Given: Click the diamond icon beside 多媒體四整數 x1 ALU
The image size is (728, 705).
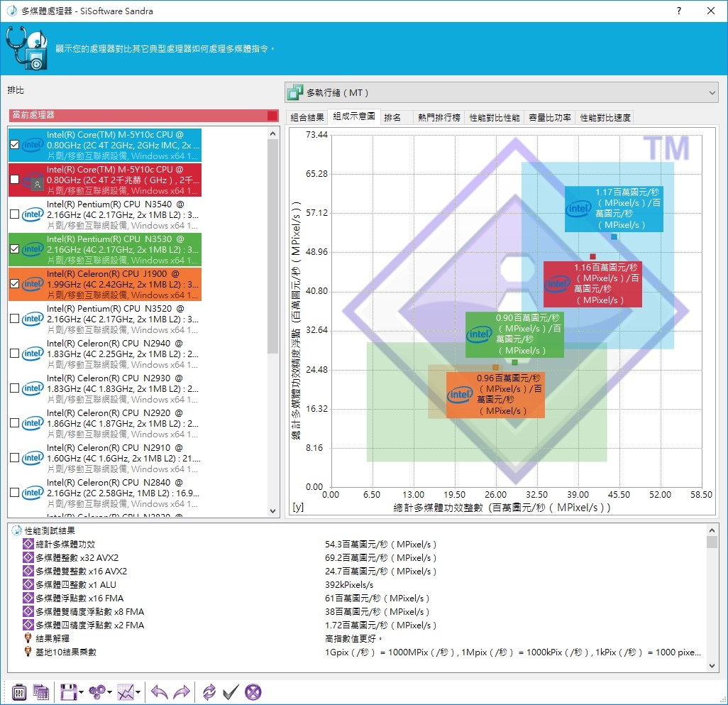Looking at the screenshot, I should [28, 584].
